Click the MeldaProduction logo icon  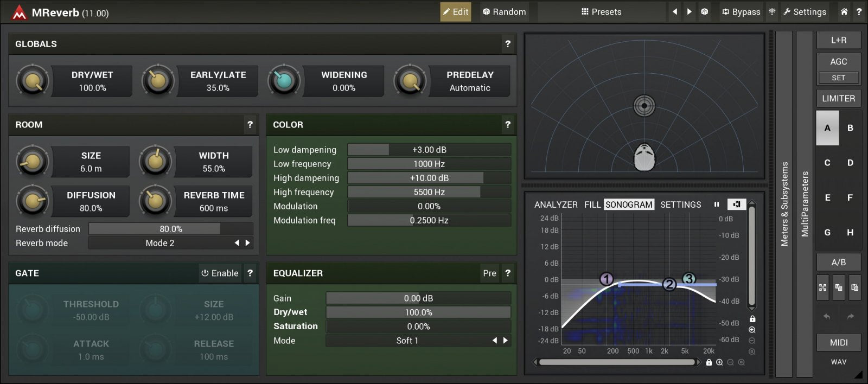[19, 12]
